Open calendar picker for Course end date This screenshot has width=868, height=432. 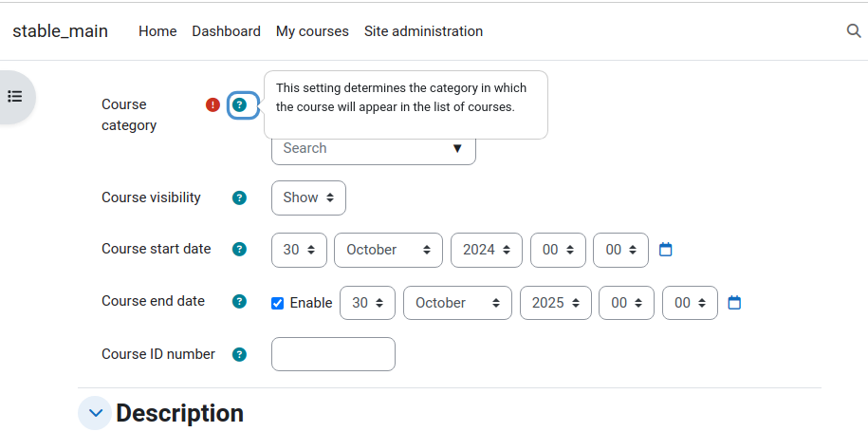(x=734, y=303)
